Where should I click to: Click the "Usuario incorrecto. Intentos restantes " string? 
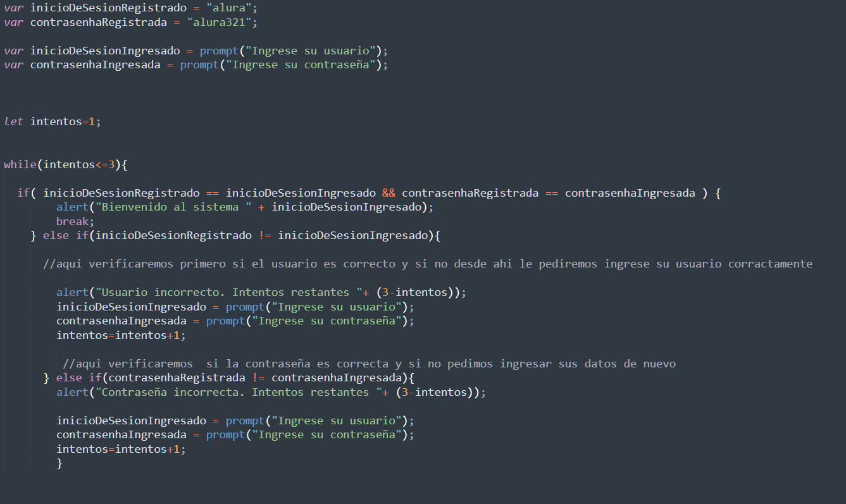[x=230, y=292]
